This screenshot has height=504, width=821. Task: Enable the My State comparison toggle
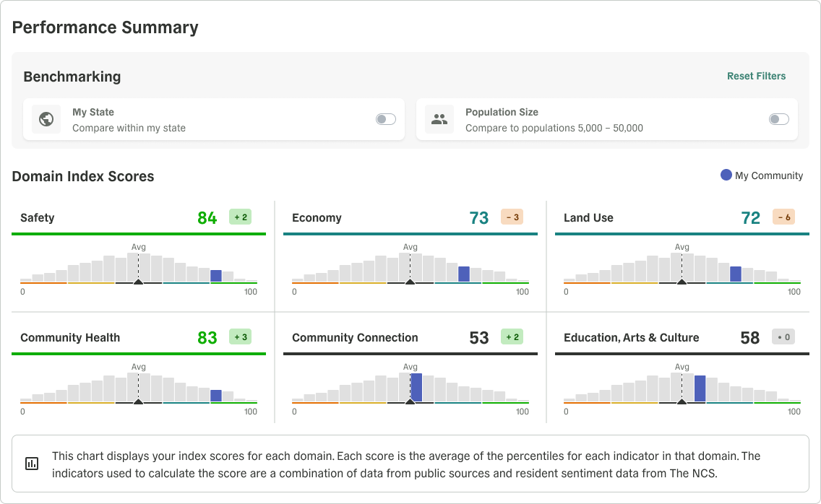[x=385, y=118]
